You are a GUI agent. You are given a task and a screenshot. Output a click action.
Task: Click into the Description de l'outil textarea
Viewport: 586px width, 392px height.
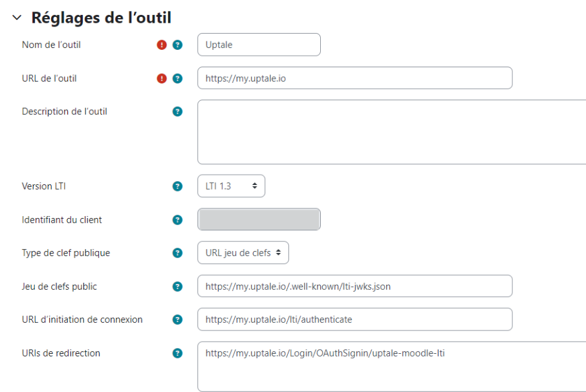point(392,132)
